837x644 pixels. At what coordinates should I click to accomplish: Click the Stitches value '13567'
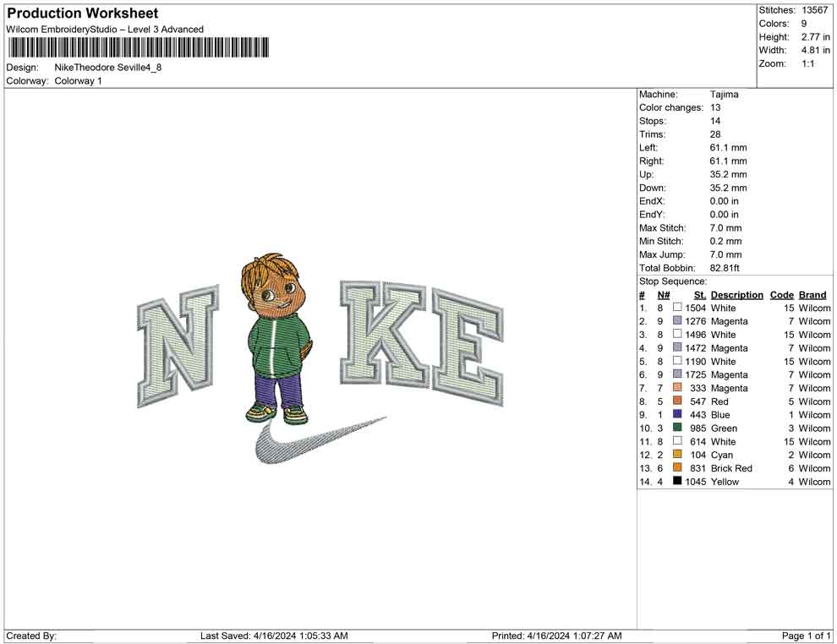pos(814,10)
